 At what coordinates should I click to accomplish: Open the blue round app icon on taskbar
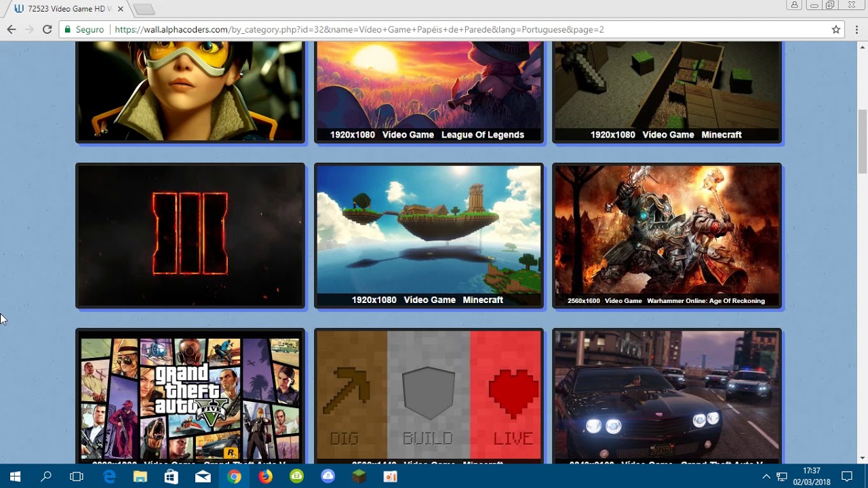point(328,476)
